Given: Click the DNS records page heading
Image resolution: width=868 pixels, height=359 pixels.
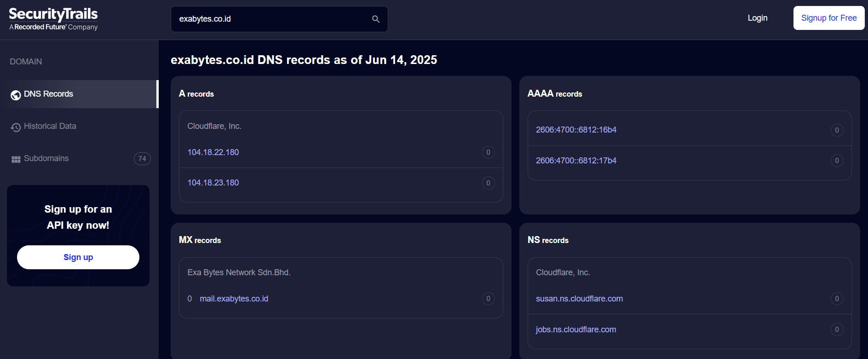Looking at the screenshot, I should (304, 60).
